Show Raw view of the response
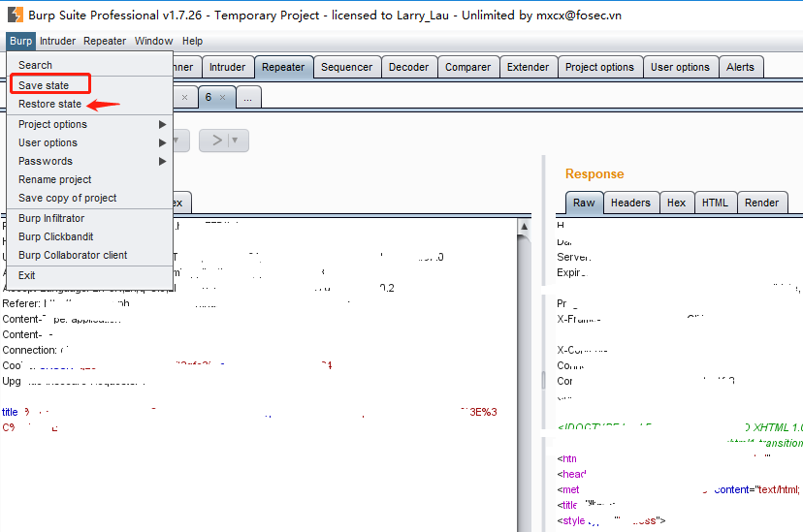The width and height of the screenshot is (803, 532). [x=585, y=203]
